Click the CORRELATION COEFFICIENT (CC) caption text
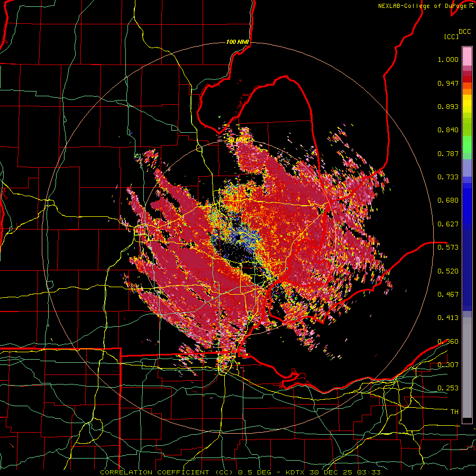 [167, 472]
